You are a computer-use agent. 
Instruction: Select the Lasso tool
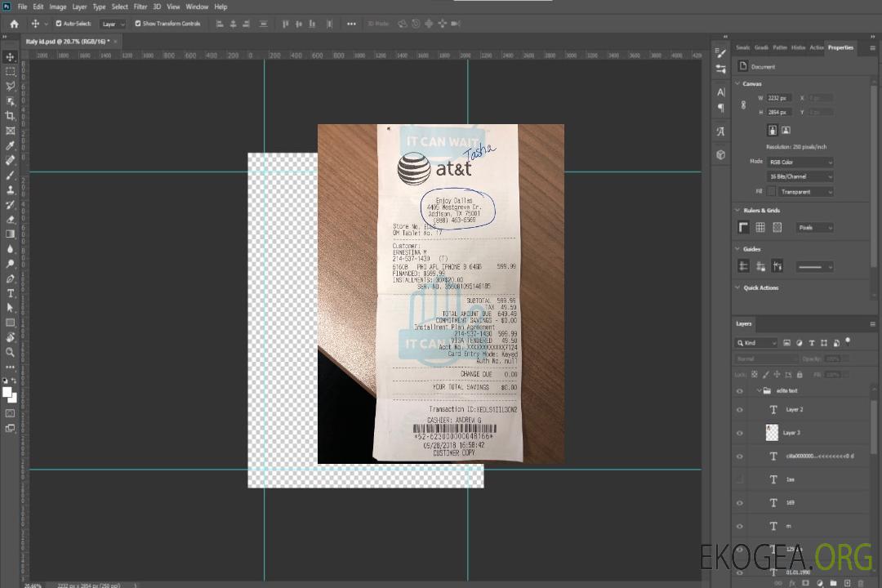click(x=10, y=86)
